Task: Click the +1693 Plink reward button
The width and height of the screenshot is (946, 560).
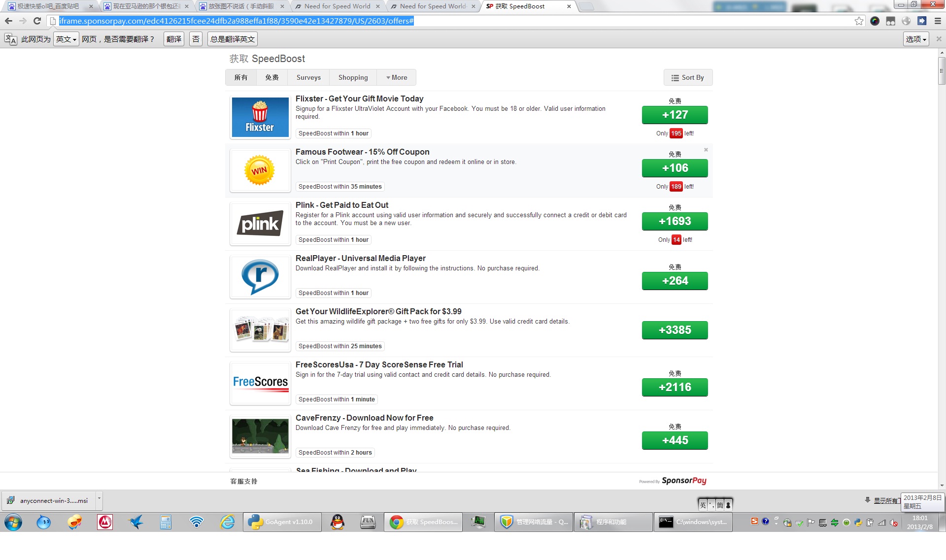Action: click(675, 221)
